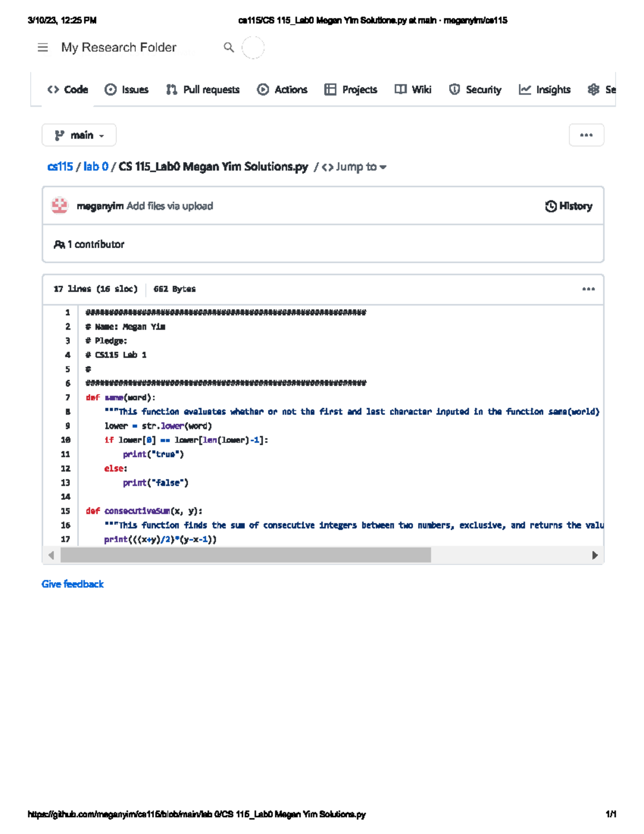Expand the Jump to dropdown
This screenshot has width=644, height=834.
click(x=354, y=167)
